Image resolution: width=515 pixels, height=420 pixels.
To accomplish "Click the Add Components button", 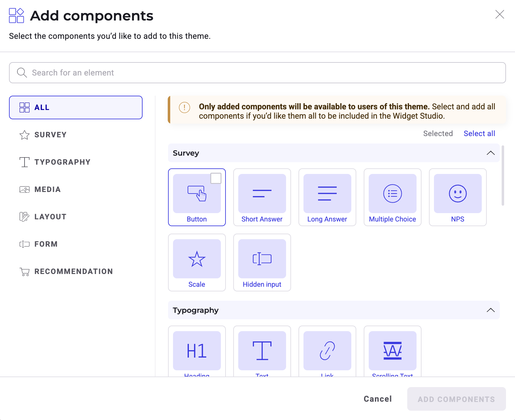I will [456, 399].
